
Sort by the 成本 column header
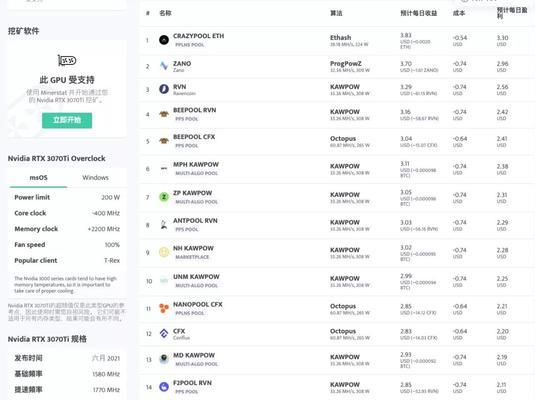click(x=459, y=13)
